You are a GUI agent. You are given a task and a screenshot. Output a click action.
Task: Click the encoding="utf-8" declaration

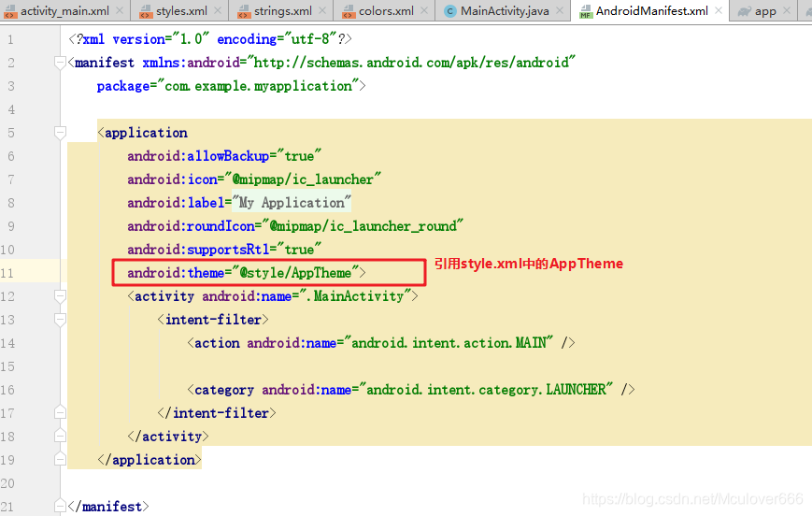tap(277, 39)
